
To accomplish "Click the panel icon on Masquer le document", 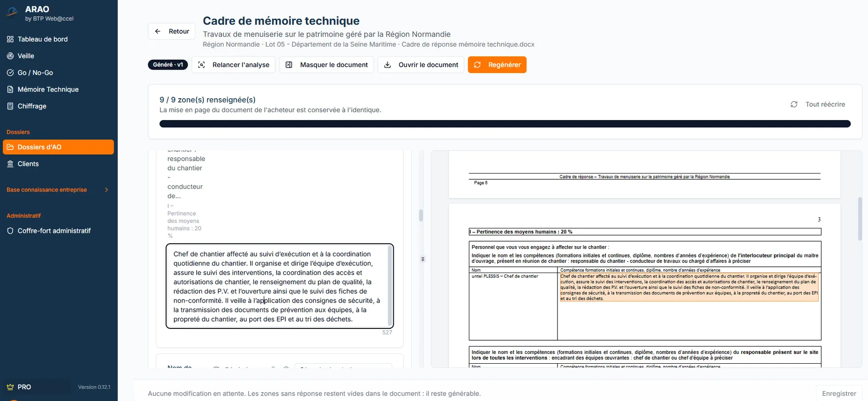I will click(x=289, y=65).
